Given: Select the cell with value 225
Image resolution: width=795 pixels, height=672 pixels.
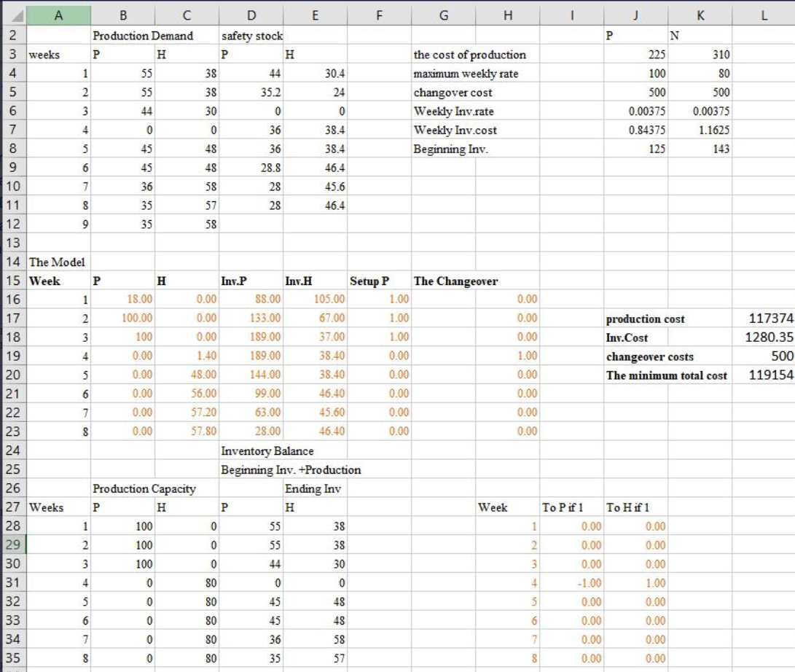Looking at the screenshot, I should (636, 54).
